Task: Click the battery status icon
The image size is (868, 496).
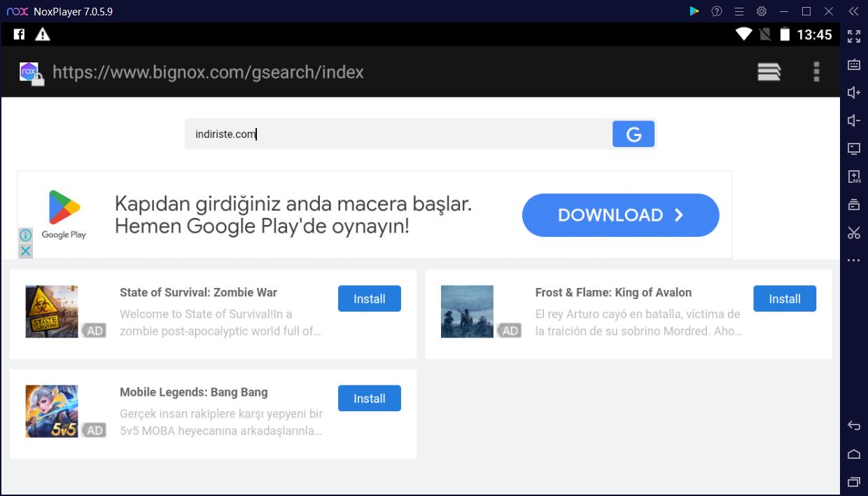Action: tap(785, 34)
